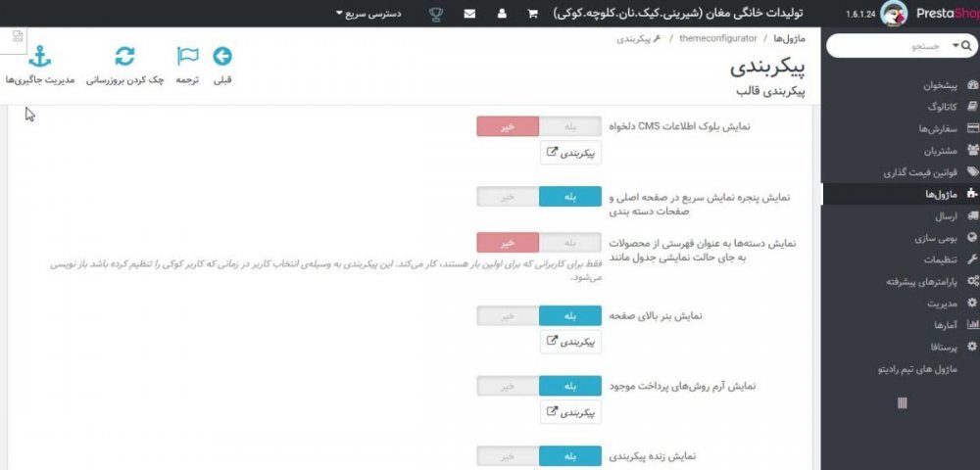Click the refresh icon چک کردن بروزرسانی
980x470 pixels.
click(x=124, y=58)
